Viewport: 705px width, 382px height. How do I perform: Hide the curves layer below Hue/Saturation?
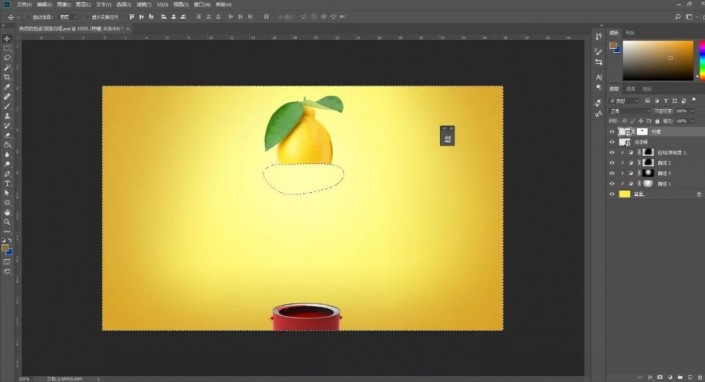point(611,163)
